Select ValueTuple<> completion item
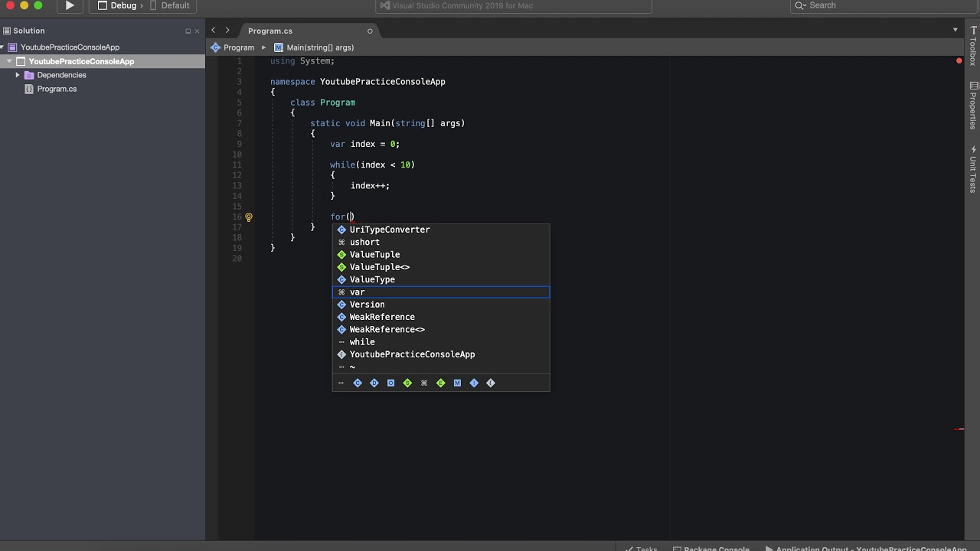 point(441,267)
